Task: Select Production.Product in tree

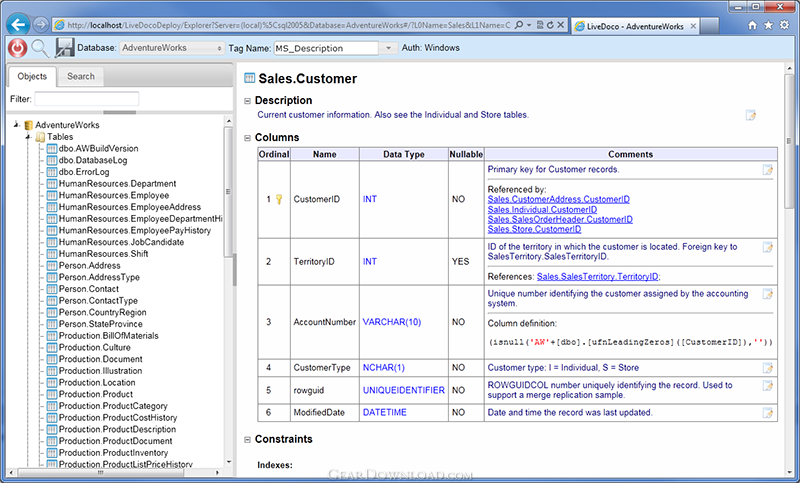Action: pos(95,395)
